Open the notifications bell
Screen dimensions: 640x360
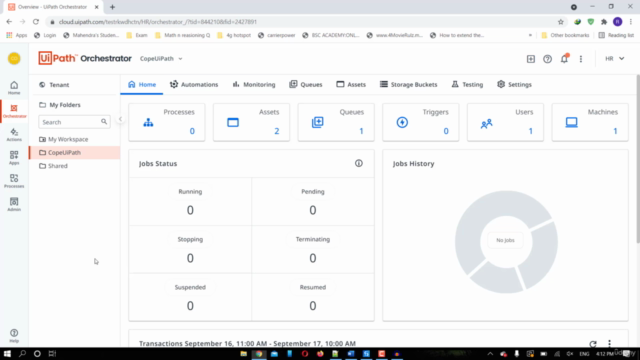(564, 59)
